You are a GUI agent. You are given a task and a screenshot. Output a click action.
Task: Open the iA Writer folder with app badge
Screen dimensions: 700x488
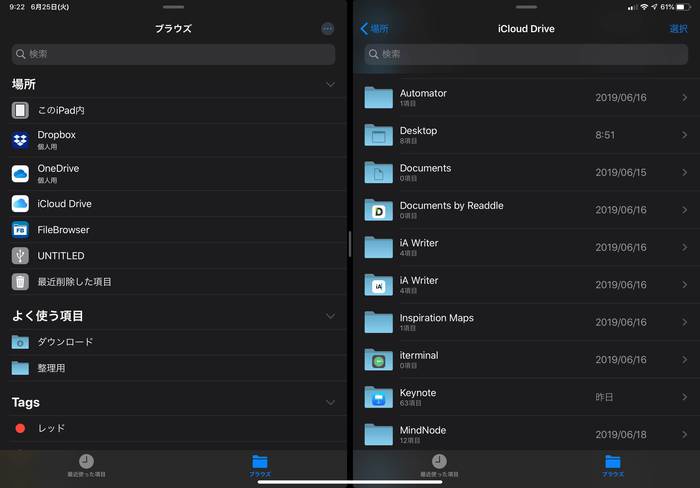coord(379,285)
